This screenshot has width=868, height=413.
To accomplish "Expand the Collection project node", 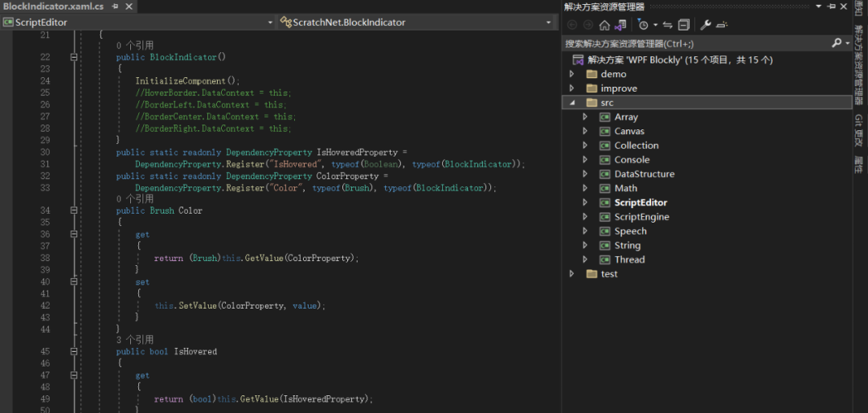I will click(585, 145).
